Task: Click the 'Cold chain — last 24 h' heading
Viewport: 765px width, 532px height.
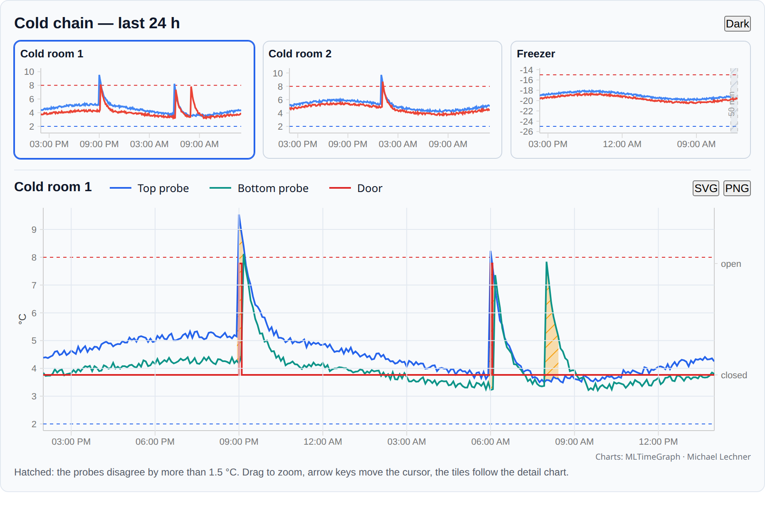Action: 97,23
